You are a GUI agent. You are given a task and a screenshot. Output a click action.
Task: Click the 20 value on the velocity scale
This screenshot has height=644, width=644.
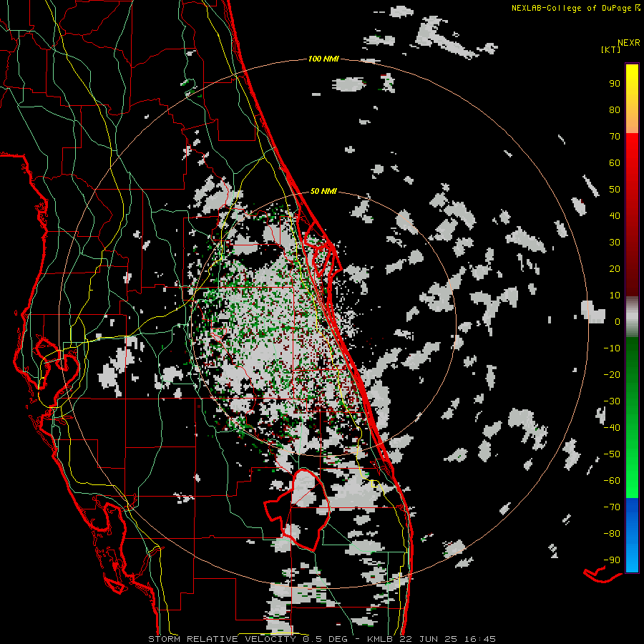[615, 268]
